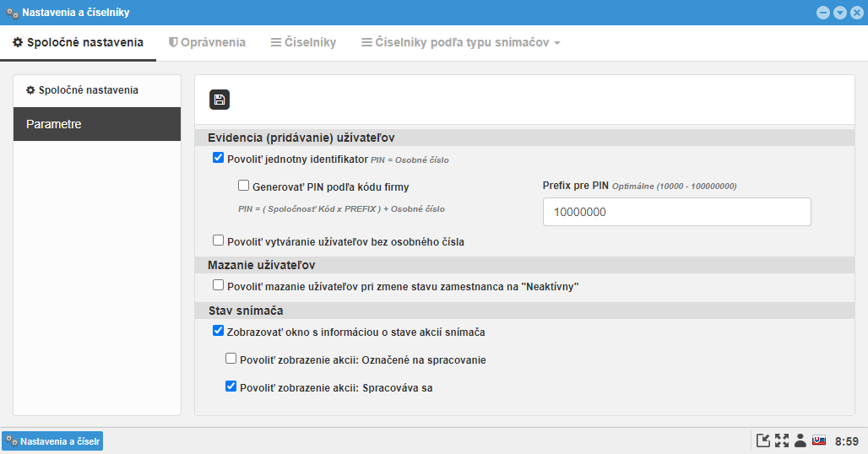Click Evidencia (pridávanie) užívateľov section header

point(301,138)
